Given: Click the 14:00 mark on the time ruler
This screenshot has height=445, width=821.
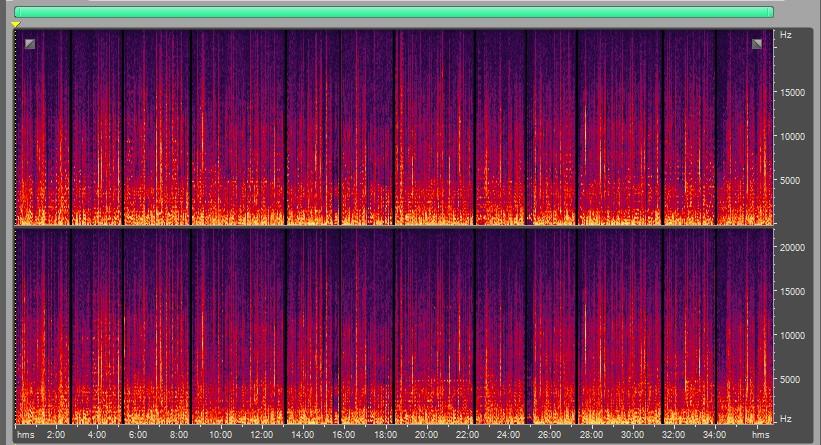Looking at the screenshot, I should 302,435.
